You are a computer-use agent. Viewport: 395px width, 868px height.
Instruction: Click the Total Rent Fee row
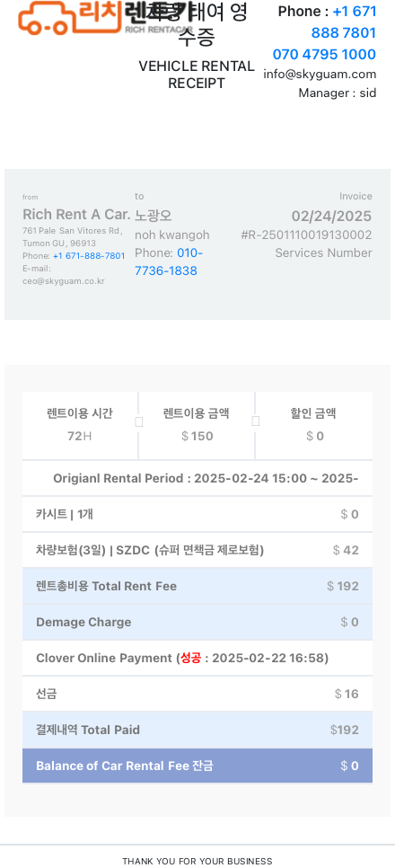point(197,586)
